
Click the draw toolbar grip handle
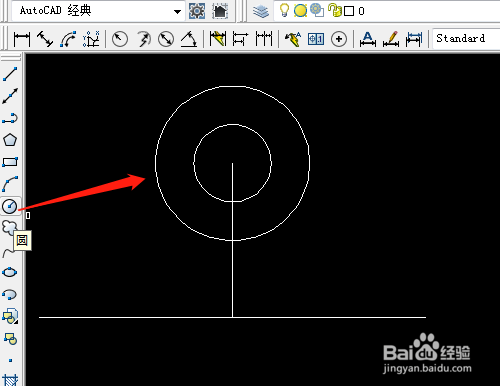[11, 58]
